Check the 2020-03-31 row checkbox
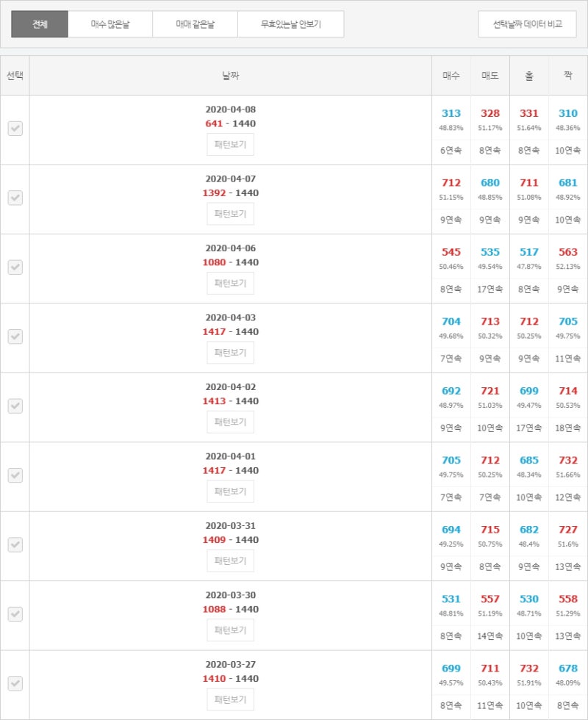The image size is (588, 720). (x=15, y=544)
